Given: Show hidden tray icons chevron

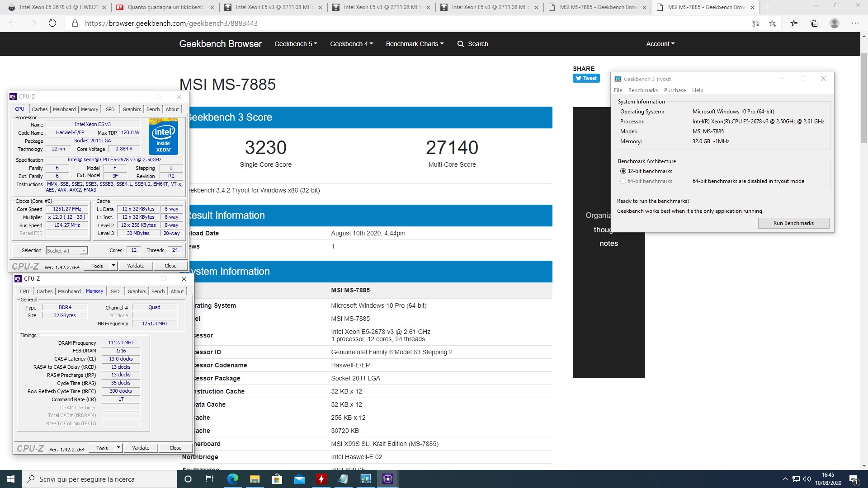Looking at the screenshot, I should 785,479.
